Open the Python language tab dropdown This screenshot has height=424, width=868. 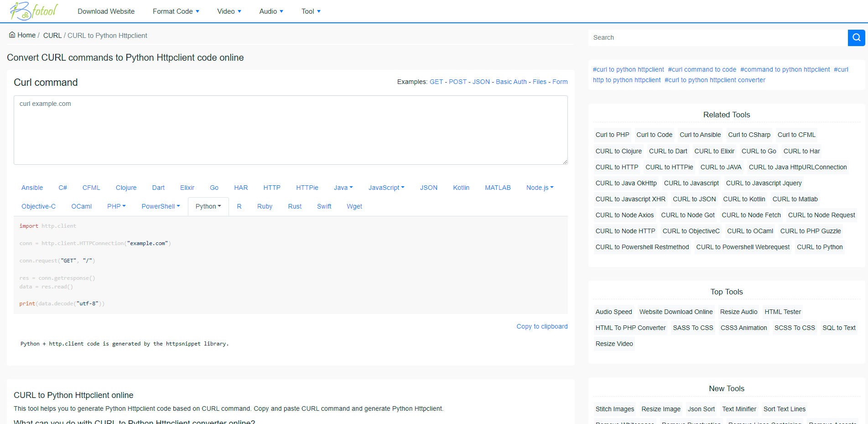tap(208, 206)
